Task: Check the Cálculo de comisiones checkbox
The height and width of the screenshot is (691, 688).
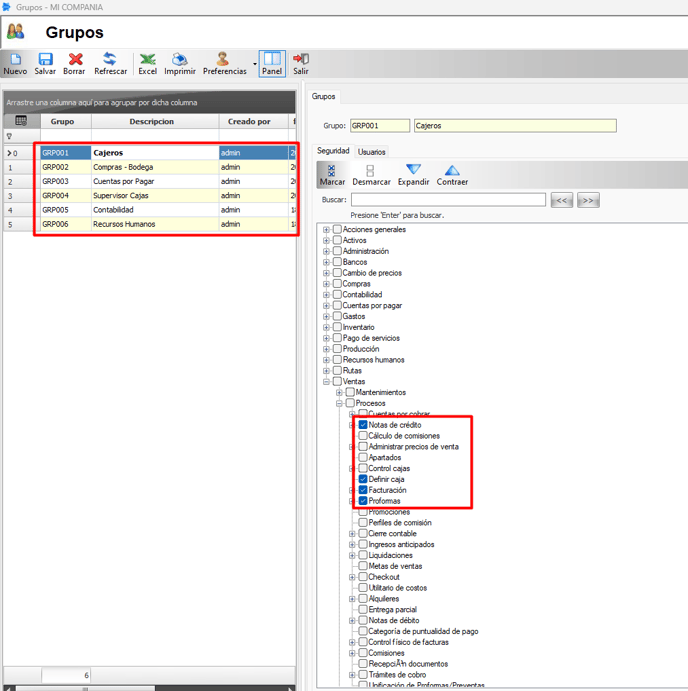Action: [x=363, y=435]
